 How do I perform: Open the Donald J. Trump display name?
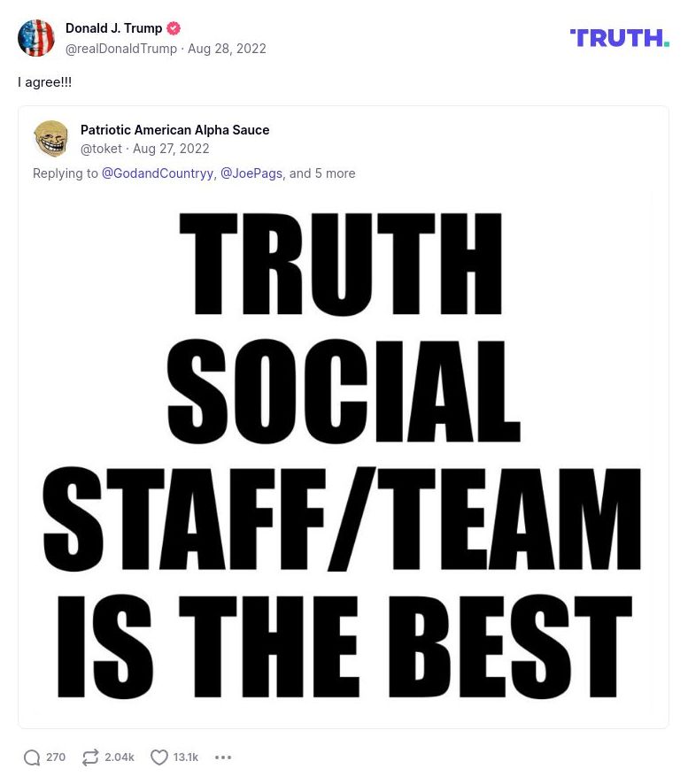click(113, 28)
